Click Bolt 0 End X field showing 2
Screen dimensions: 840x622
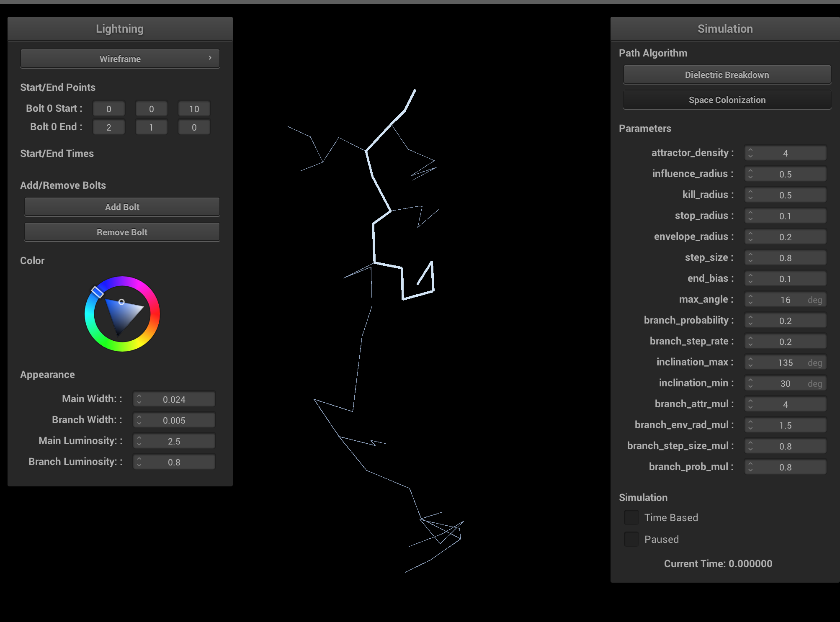point(109,127)
